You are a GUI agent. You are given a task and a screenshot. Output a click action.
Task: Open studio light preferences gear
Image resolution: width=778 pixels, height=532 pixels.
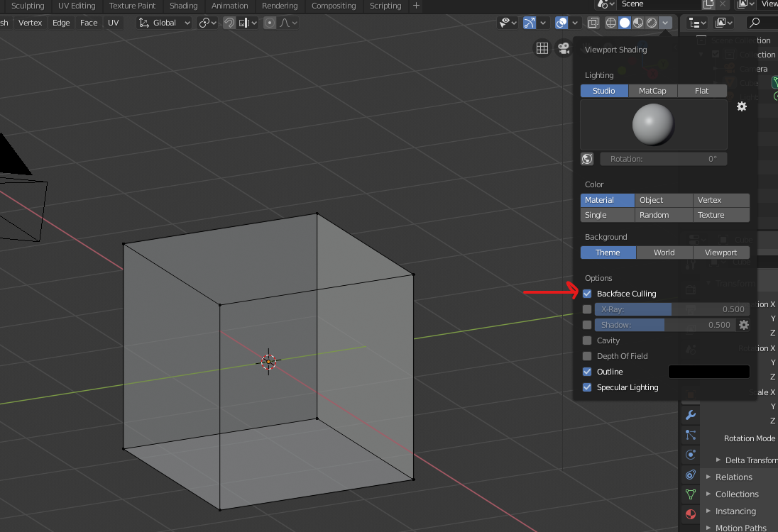pos(742,106)
